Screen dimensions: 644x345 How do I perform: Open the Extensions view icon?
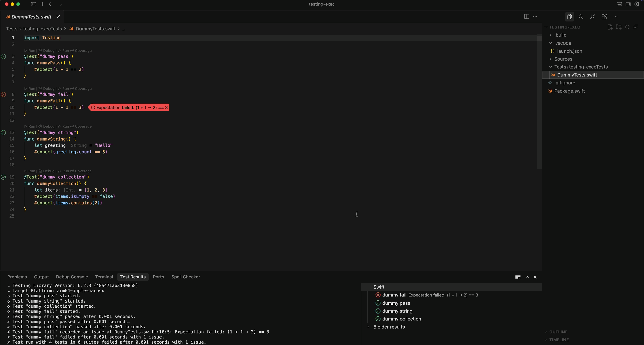pos(604,17)
